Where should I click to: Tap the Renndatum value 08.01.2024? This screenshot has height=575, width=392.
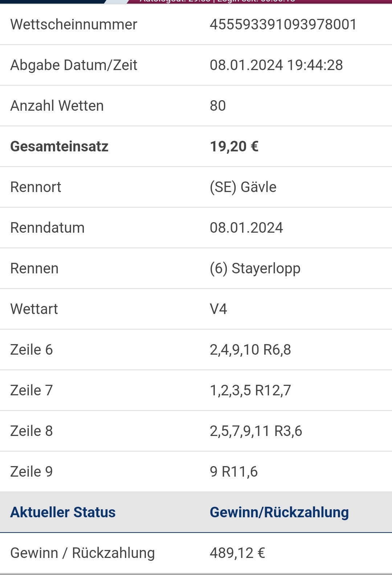246,228
